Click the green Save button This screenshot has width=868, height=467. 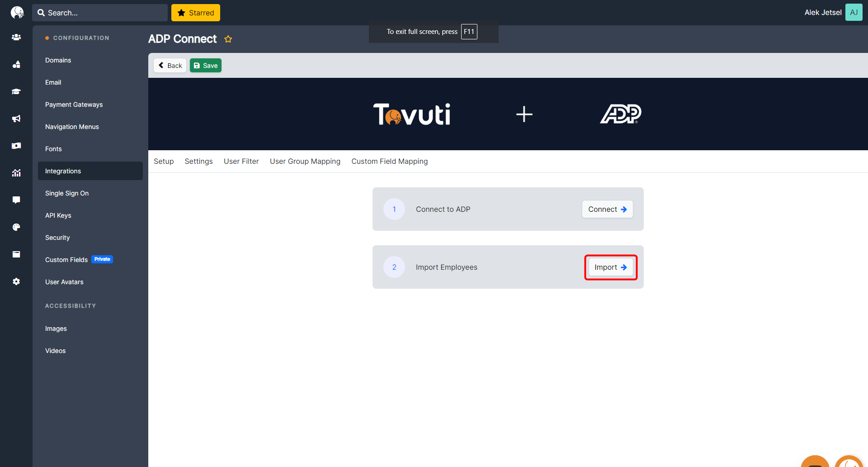click(206, 65)
